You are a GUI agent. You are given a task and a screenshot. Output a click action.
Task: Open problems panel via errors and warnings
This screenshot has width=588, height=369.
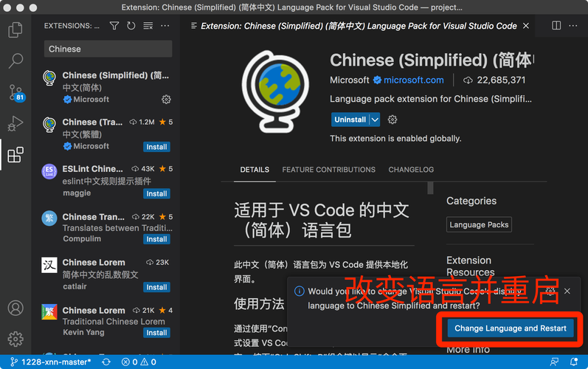coord(139,362)
